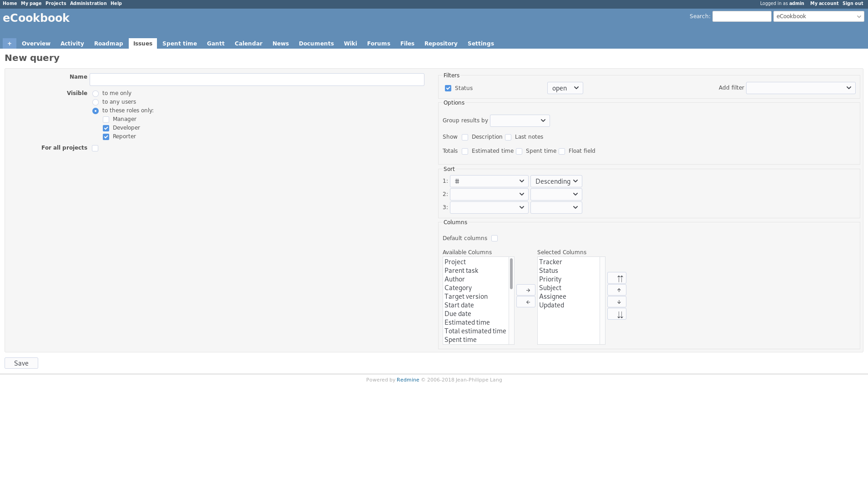Image resolution: width=868 pixels, height=487 pixels.
Task: Remove column with left arrow button
Action: click(x=525, y=302)
